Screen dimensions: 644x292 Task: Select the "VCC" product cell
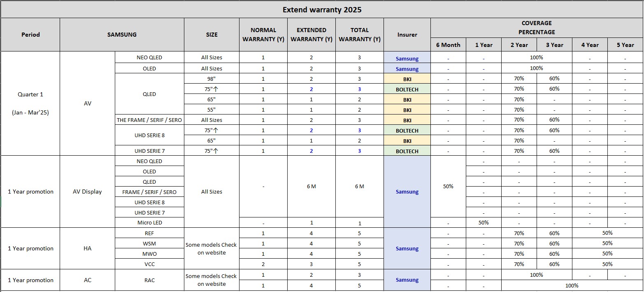[149, 264]
